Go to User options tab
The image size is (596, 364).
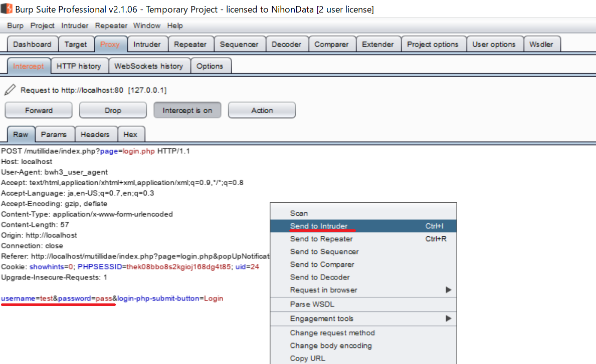(494, 44)
